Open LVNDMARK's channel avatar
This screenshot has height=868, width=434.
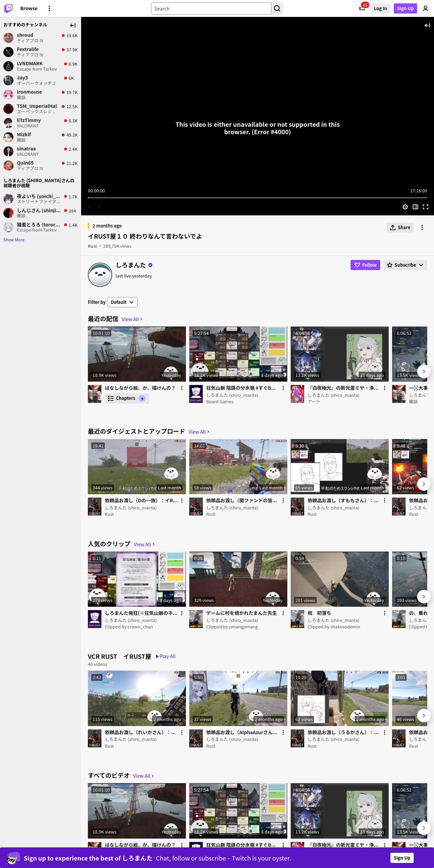[x=8, y=66]
